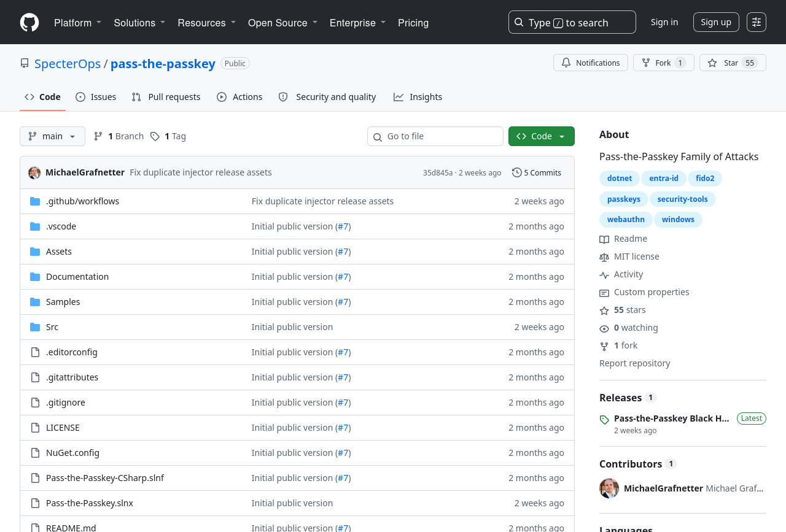Click the star icon in the Star button

coord(712,63)
